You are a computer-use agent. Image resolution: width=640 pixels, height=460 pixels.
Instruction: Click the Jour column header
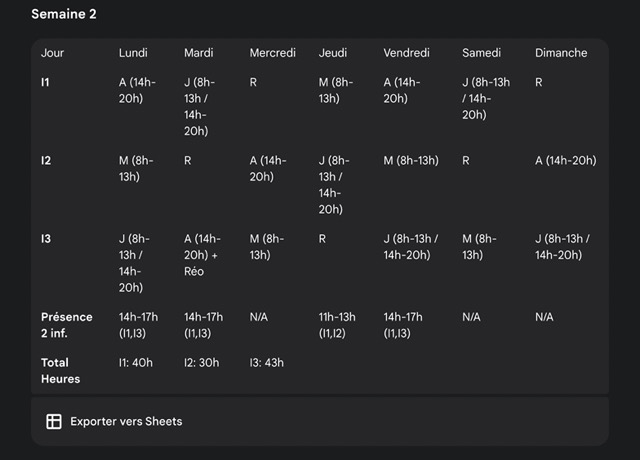point(52,53)
